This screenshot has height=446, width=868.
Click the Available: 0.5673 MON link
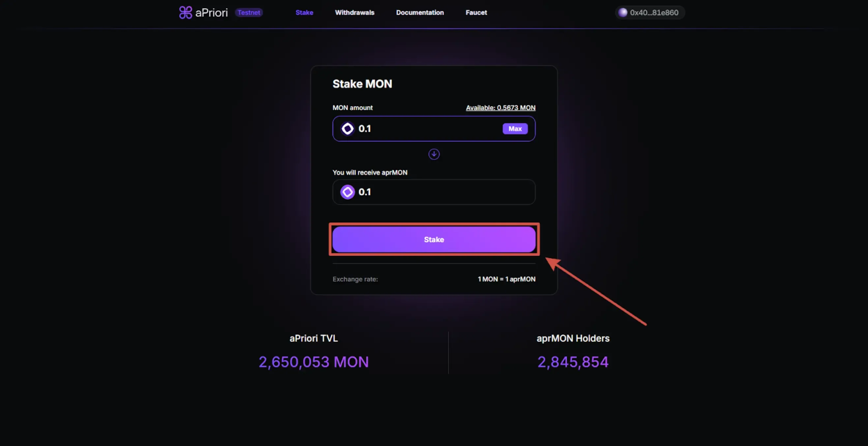click(500, 108)
